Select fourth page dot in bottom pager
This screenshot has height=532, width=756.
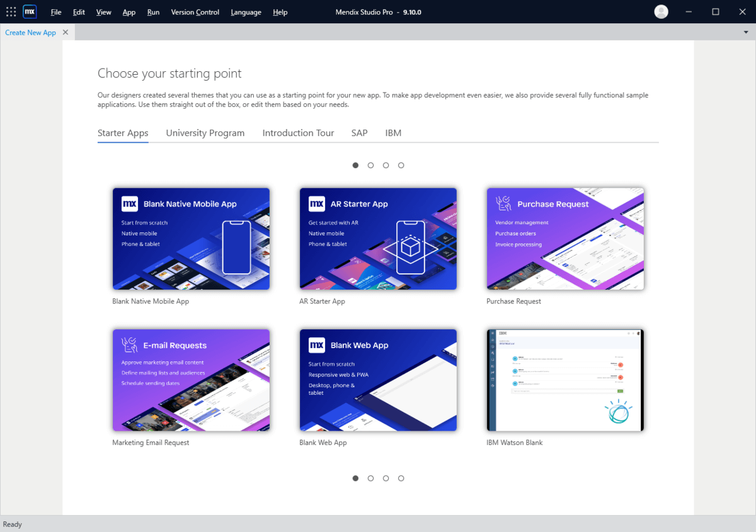tap(401, 478)
